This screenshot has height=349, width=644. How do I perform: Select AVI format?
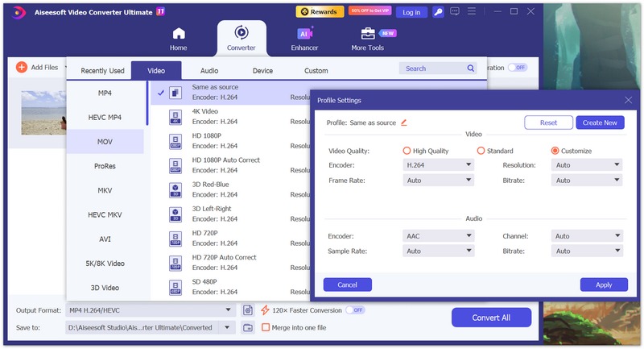point(105,239)
